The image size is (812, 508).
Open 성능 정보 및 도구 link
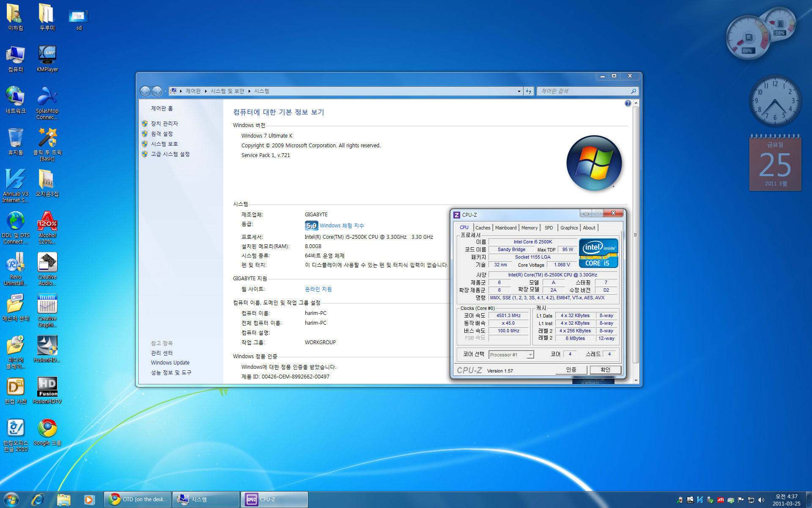(171, 373)
